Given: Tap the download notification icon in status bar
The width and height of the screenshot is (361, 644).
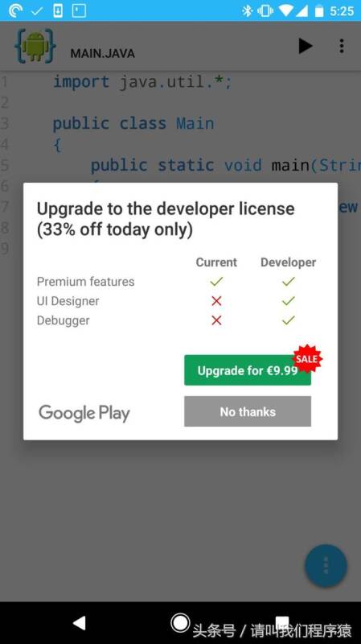Looking at the screenshot, I should point(58,10).
